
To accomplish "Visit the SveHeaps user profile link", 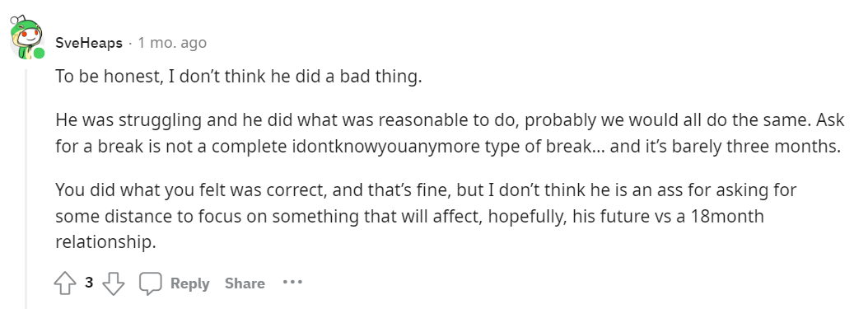I will coord(89,43).
